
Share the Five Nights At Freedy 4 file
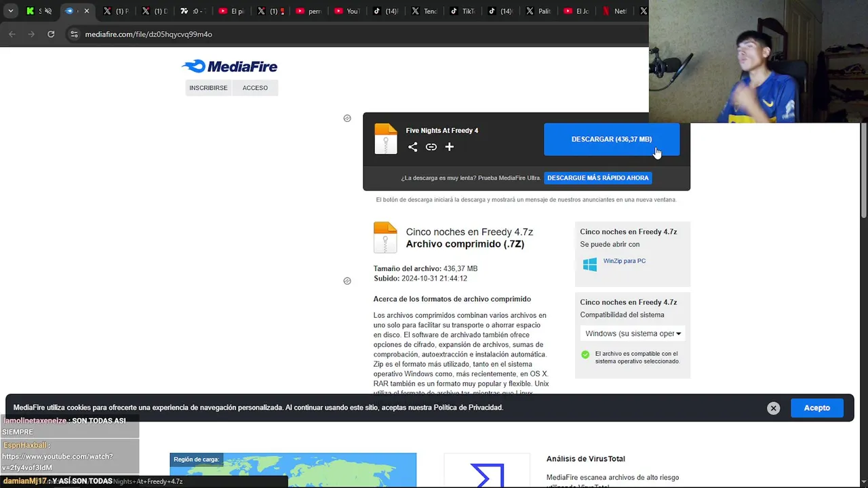(412, 147)
